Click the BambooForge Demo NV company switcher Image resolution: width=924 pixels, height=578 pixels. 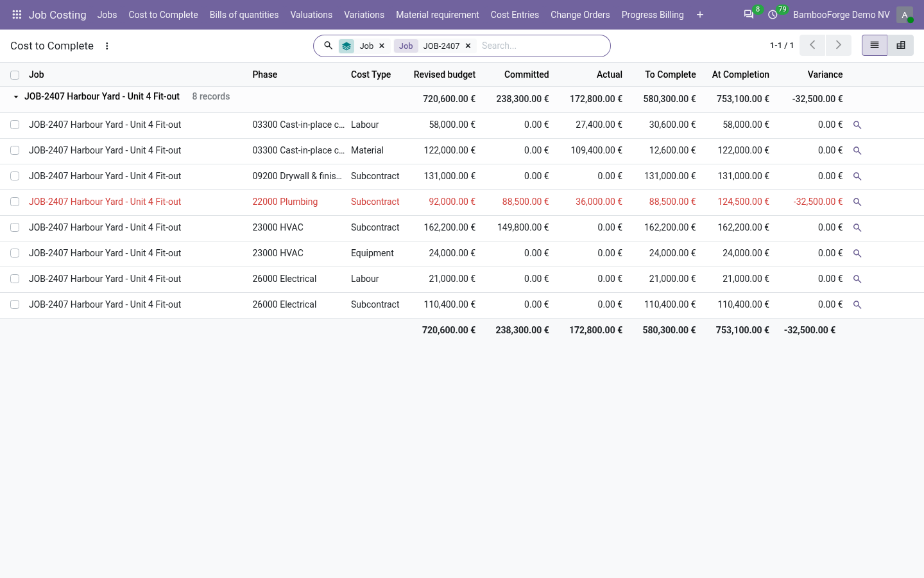(x=841, y=15)
